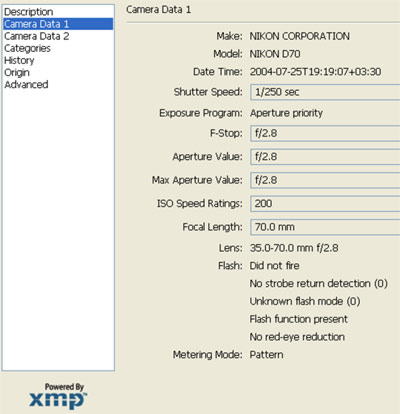Screen dimensions: 400x414
Task: Click the Shutter Speed field
Action: coord(325,92)
